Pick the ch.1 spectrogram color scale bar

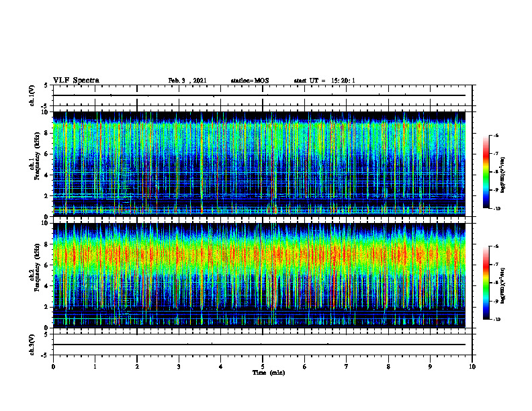point(486,172)
